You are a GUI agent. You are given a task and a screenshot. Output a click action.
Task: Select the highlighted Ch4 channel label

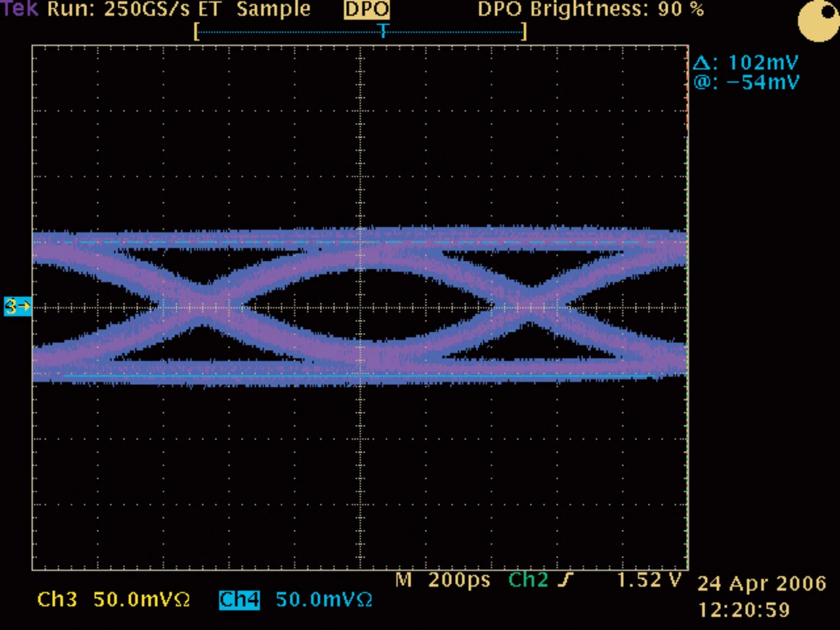(239, 600)
